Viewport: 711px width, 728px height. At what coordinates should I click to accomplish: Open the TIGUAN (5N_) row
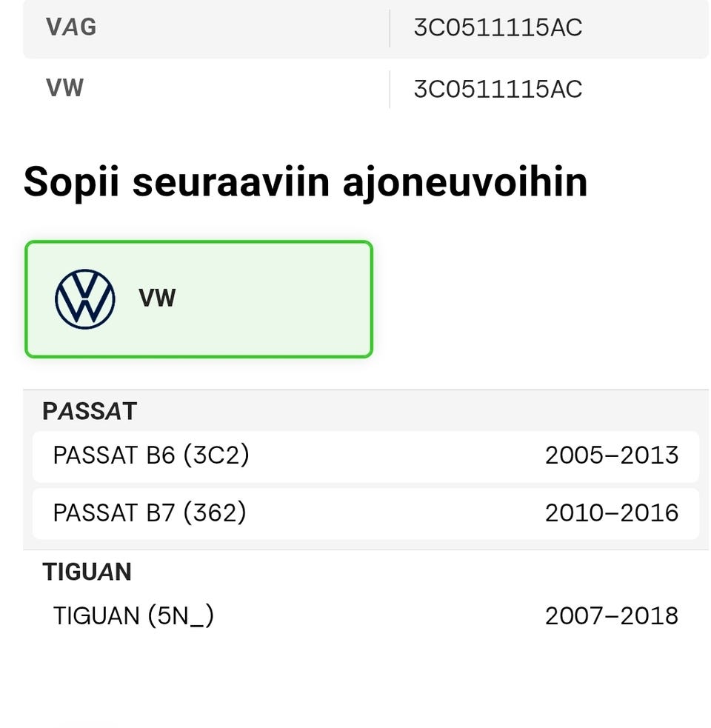(366, 617)
